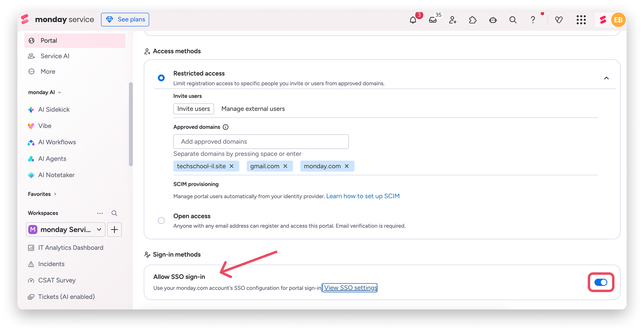Image resolution: width=644 pixels, height=332 pixels.
Task: Open the notifications bell
Action: point(413,20)
